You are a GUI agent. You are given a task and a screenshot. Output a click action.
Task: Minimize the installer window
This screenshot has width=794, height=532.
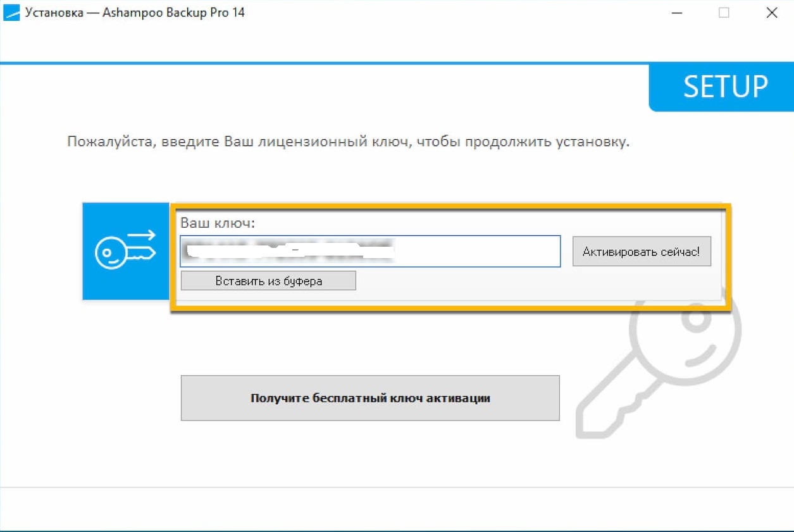pyautogui.click(x=676, y=13)
